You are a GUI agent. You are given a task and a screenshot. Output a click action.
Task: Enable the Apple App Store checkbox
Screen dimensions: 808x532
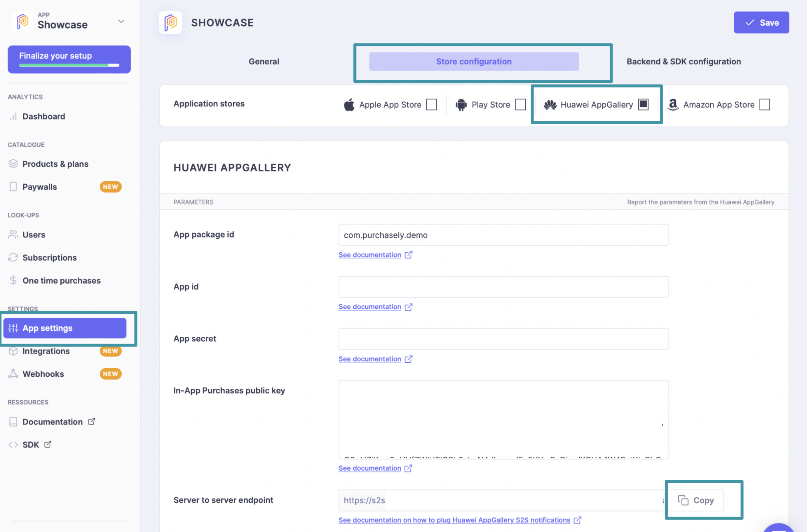[432, 105]
